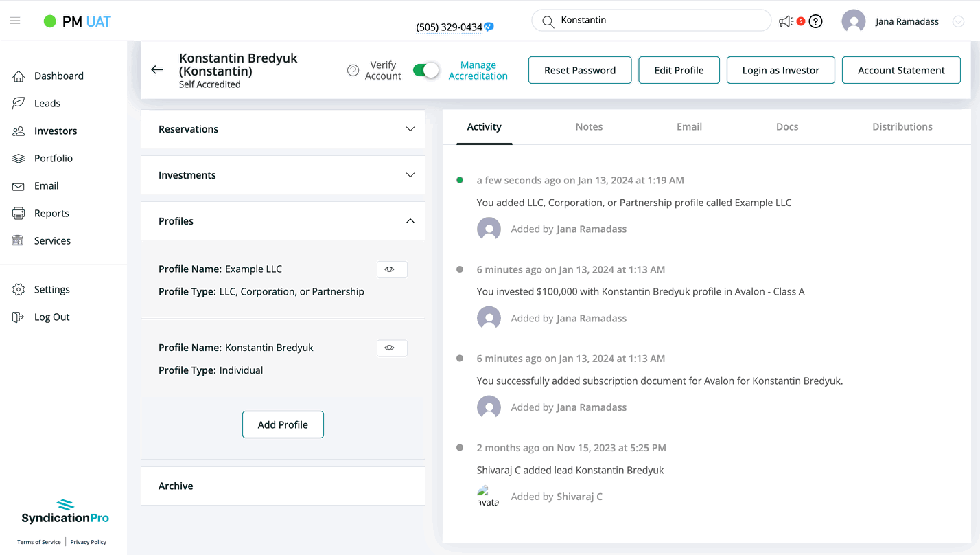Click the Add Profile button

pos(283,424)
